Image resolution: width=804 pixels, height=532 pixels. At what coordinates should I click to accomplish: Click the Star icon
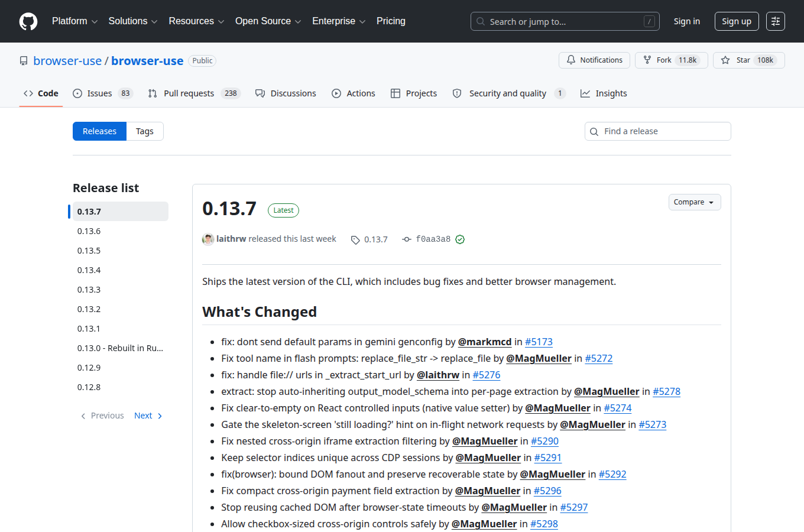[x=725, y=60]
